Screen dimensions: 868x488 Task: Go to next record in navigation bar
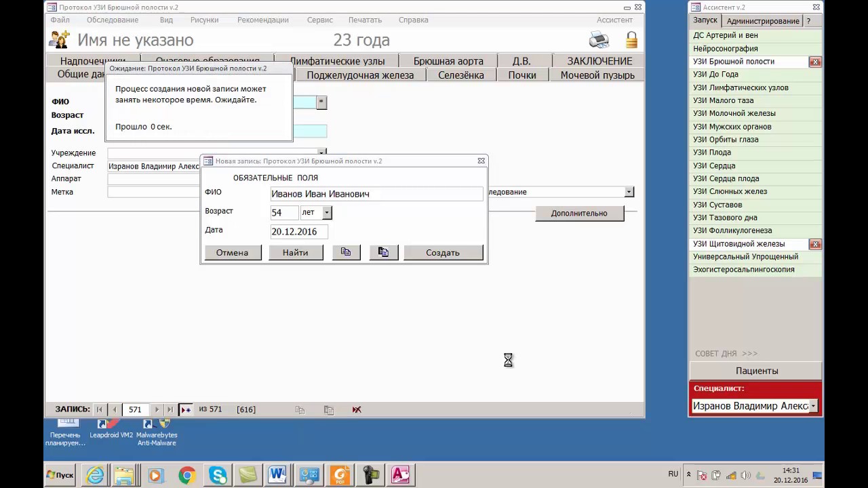pos(157,409)
